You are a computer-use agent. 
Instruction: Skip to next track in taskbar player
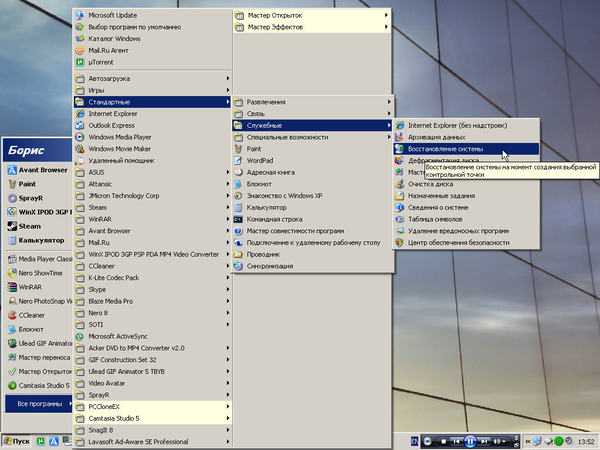484,441
